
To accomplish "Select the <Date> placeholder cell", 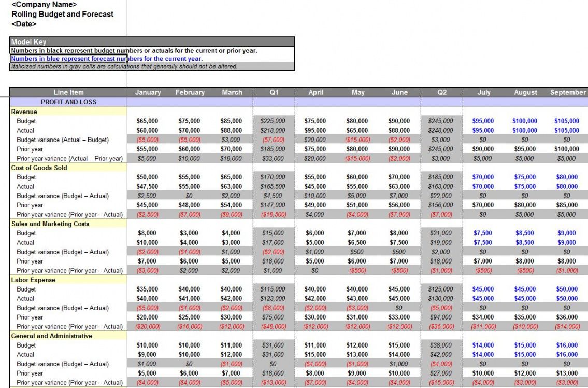I will tap(24, 24).
